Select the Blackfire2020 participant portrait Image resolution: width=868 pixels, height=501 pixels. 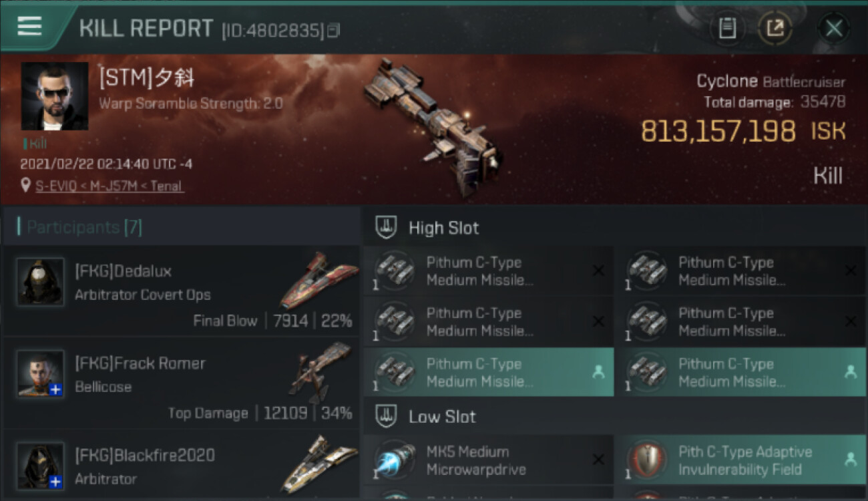pyautogui.click(x=41, y=466)
